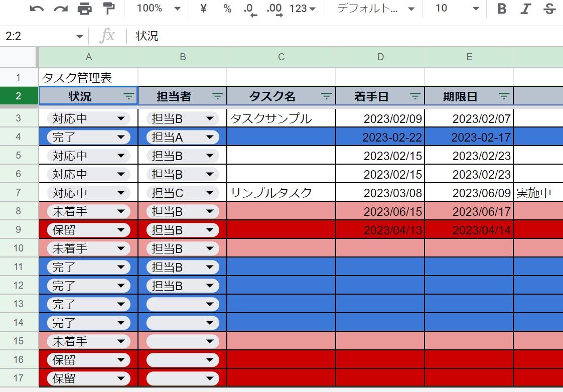Open 担当C assignee dropdown in row 7

183,193
